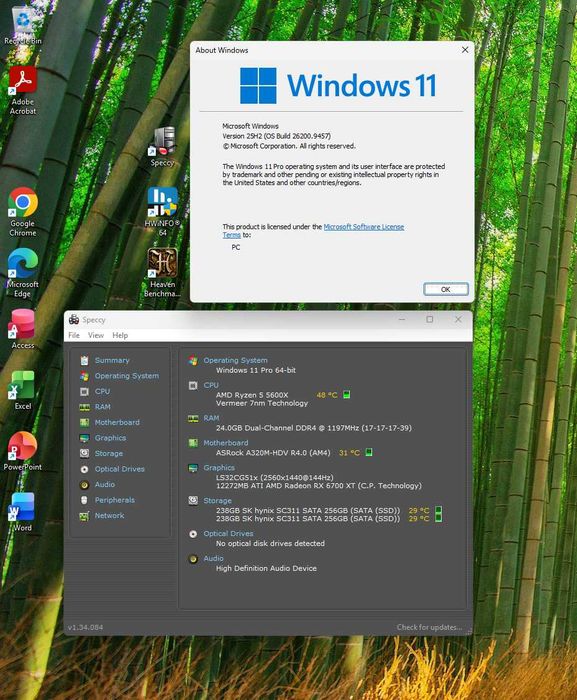Open Google Chrome desktop shortcut
577x700 pixels.
point(22,212)
